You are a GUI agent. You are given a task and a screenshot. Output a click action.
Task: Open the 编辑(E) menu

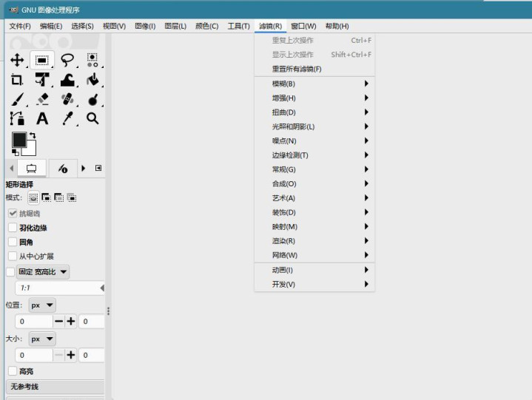(51, 26)
